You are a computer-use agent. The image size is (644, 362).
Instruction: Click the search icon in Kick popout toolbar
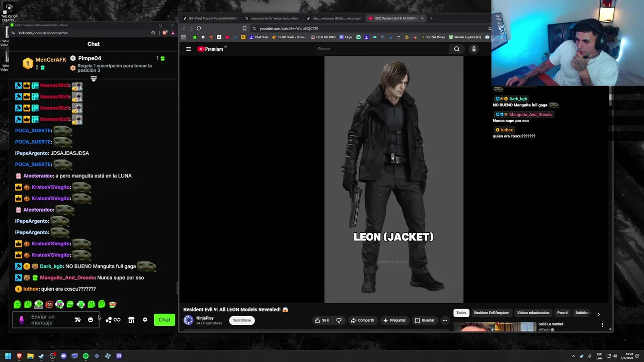point(153,33)
